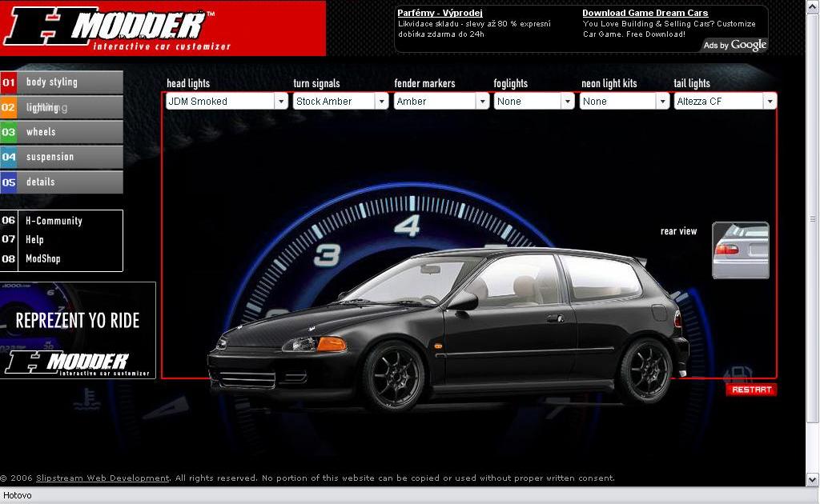Click the green 03 wheels number badge

point(9,132)
